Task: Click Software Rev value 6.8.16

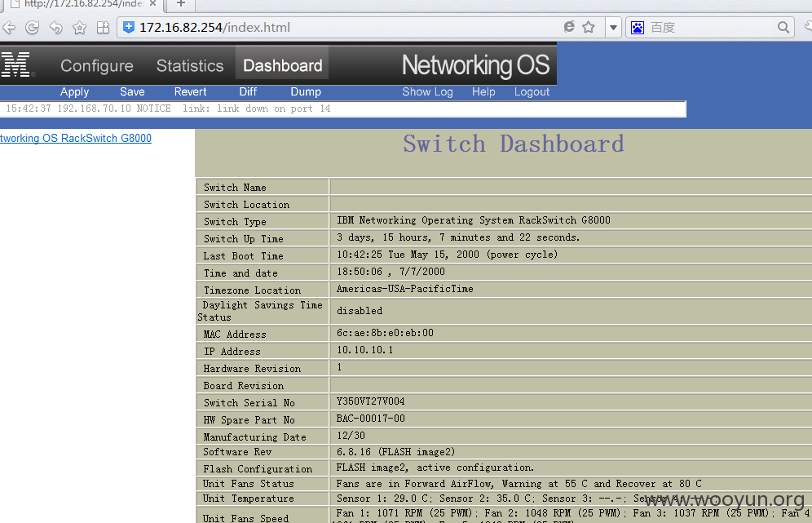Action: click(395, 451)
